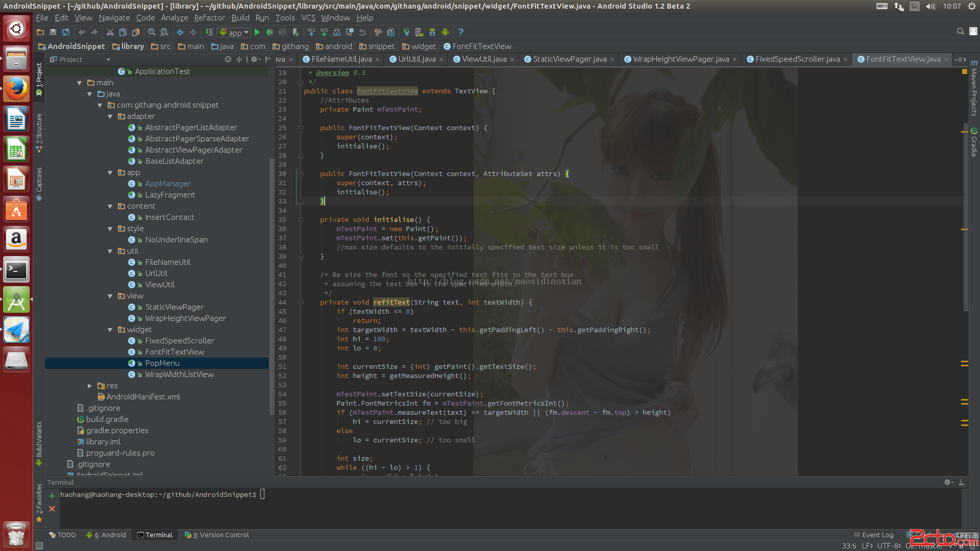Open the app run configuration dropdown
The image size is (980, 551).
click(x=234, y=32)
